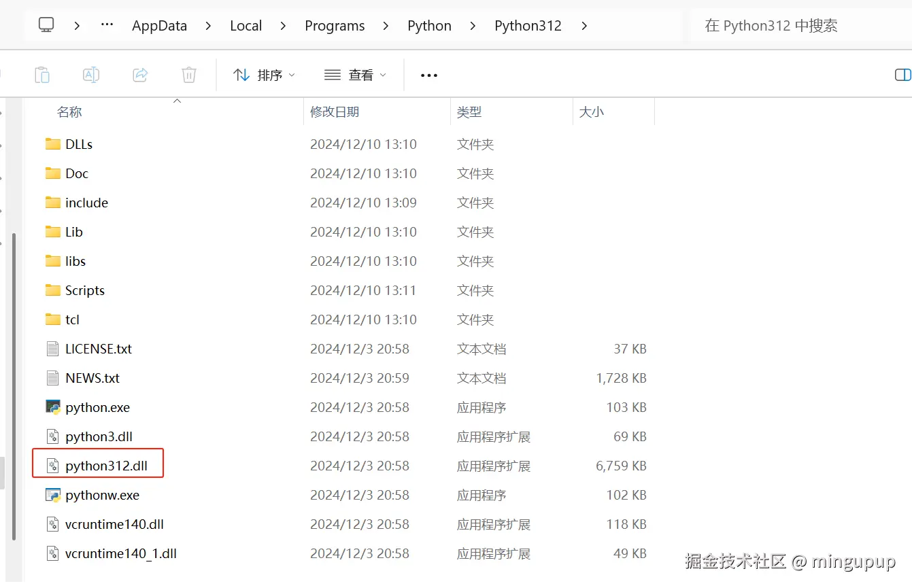
Task: Click the 2024/12/10 13:11 date of Scripts
Action: pyautogui.click(x=363, y=290)
